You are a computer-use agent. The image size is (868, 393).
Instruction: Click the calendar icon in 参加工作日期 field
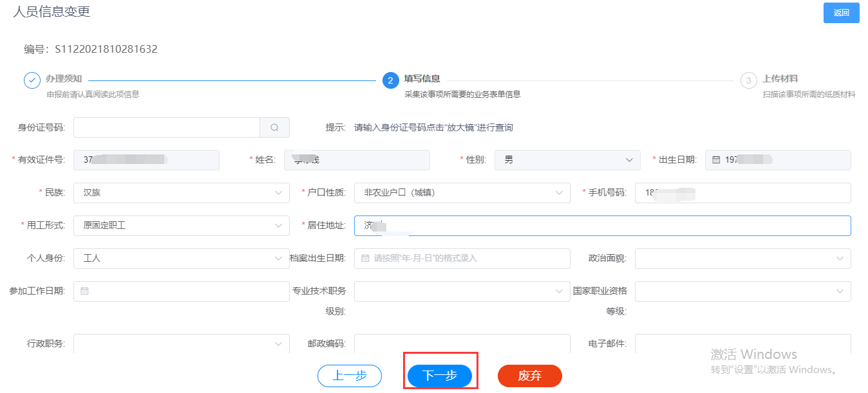click(84, 291)
